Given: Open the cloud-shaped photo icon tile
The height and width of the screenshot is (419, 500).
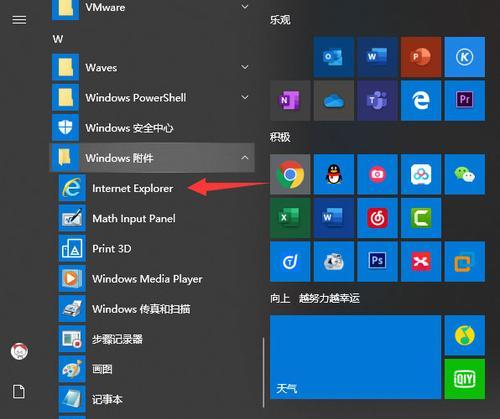Looking at the screenshot, I should 333,262.
